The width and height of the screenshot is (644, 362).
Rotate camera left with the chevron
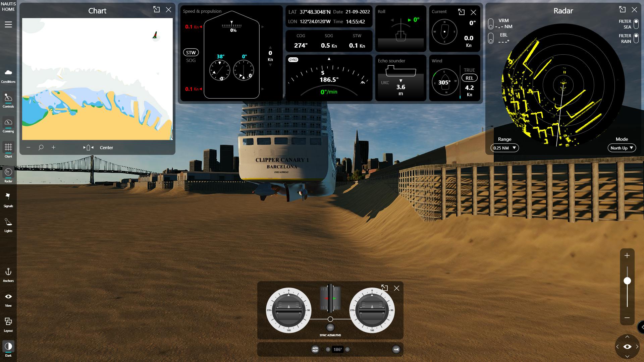[618, 347]
